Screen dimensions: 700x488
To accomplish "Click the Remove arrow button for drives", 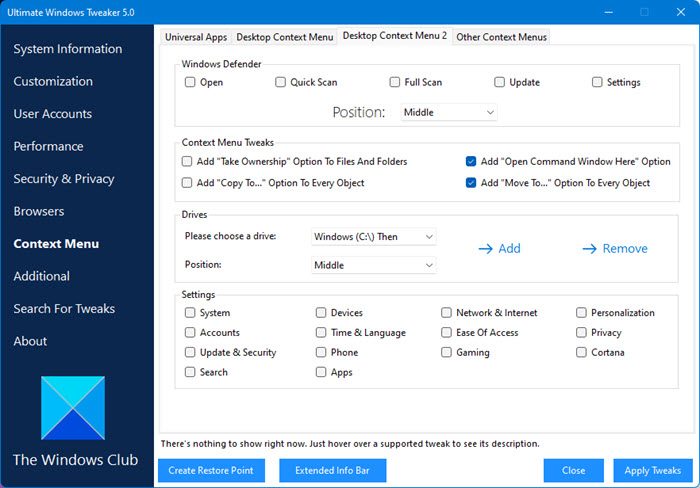I will click(614, 248).
